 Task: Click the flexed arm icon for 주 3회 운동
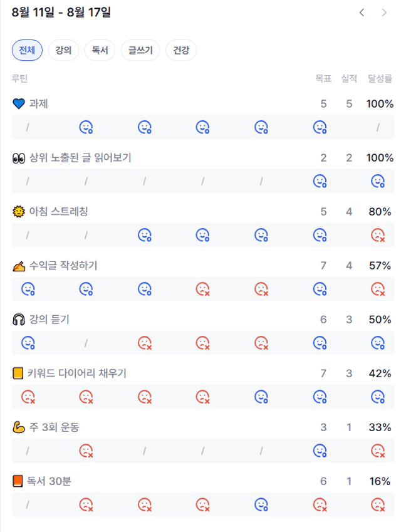point(19,427)
